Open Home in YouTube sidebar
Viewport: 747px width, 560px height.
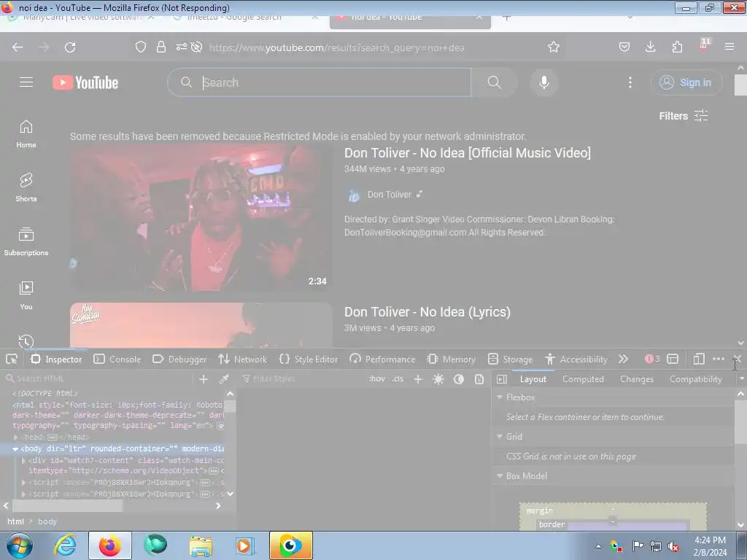(26, 134)
